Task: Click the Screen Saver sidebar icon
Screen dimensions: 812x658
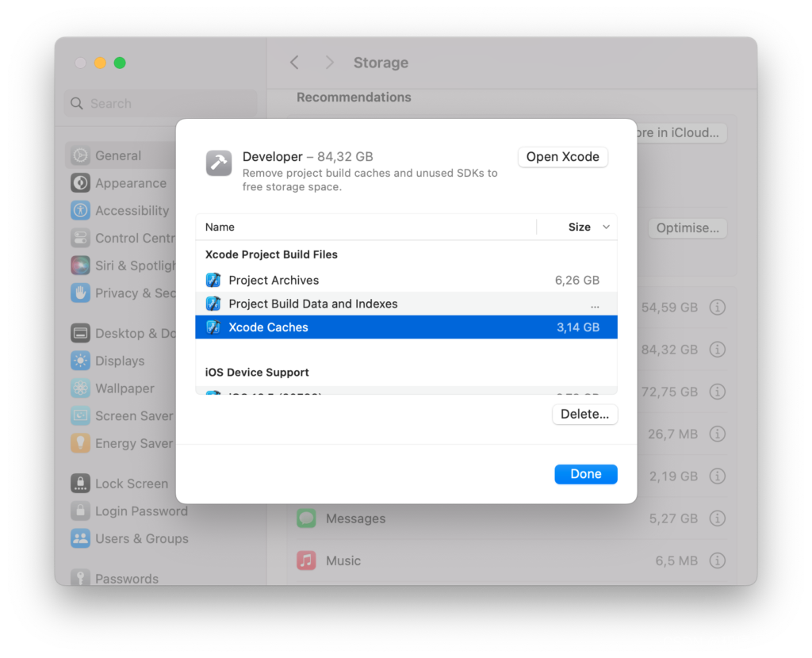Action: point(80,415)
